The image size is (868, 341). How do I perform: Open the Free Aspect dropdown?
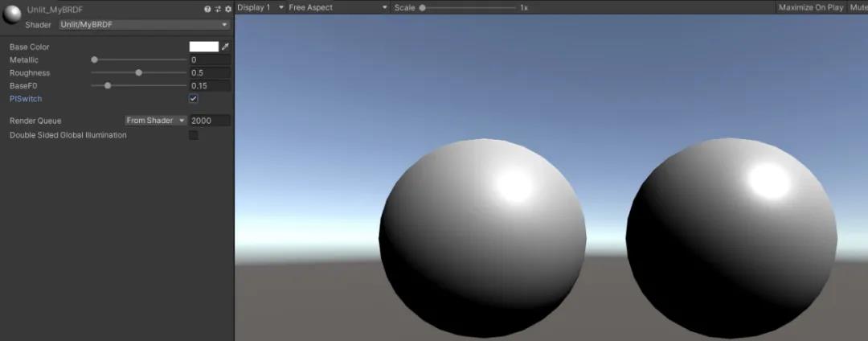pos(338,8)
